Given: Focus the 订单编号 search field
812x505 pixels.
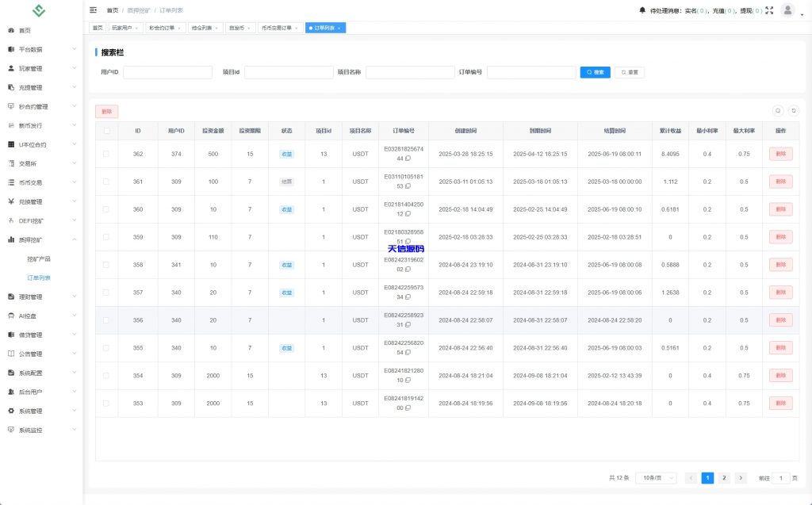Looking at the screenshot, I should (x=531, y=72).
